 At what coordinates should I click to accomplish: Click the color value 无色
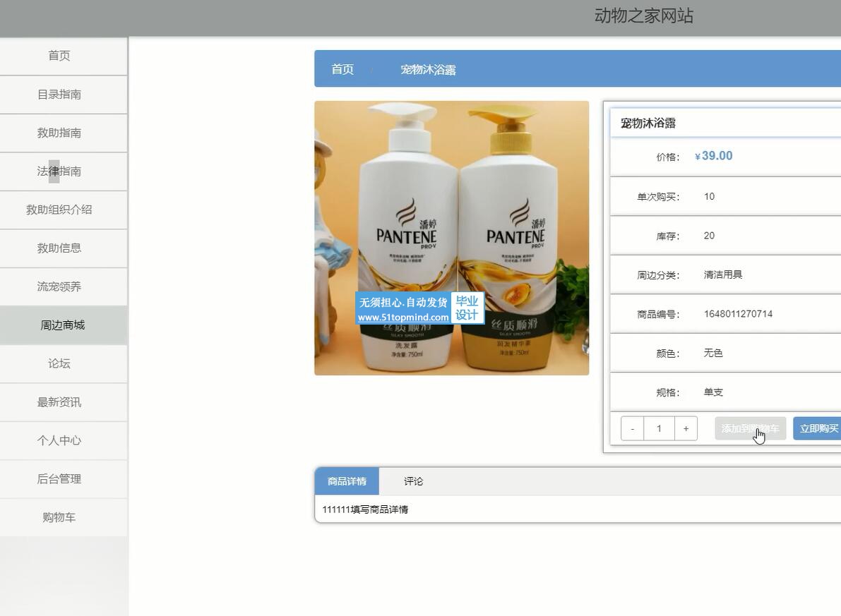[x=713, y=353]
